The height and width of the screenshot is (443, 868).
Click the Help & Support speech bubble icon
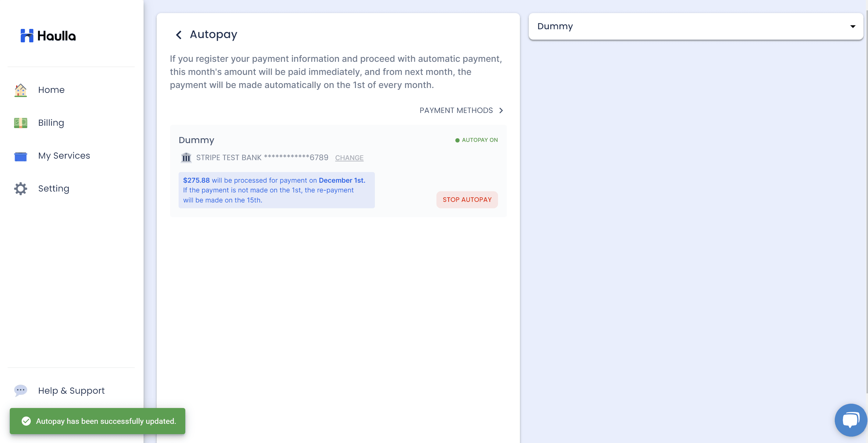tap(20, 390)
